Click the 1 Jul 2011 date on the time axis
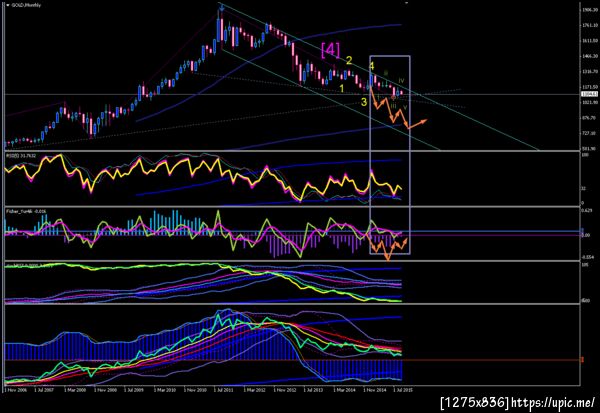600x413 pixels. (x=224, y=390)
